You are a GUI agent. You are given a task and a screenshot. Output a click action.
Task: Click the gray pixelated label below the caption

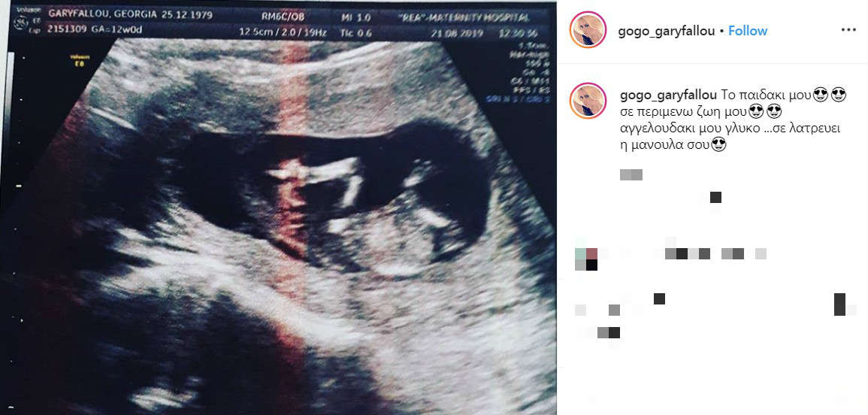(631, 175)
